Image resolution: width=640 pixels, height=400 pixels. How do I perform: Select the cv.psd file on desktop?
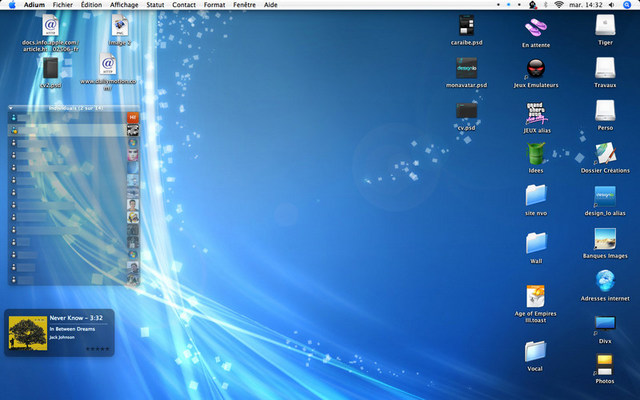467,111
